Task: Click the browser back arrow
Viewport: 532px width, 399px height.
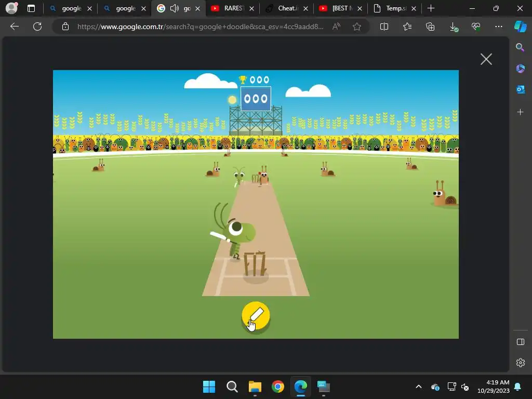Action: point(14,26)
